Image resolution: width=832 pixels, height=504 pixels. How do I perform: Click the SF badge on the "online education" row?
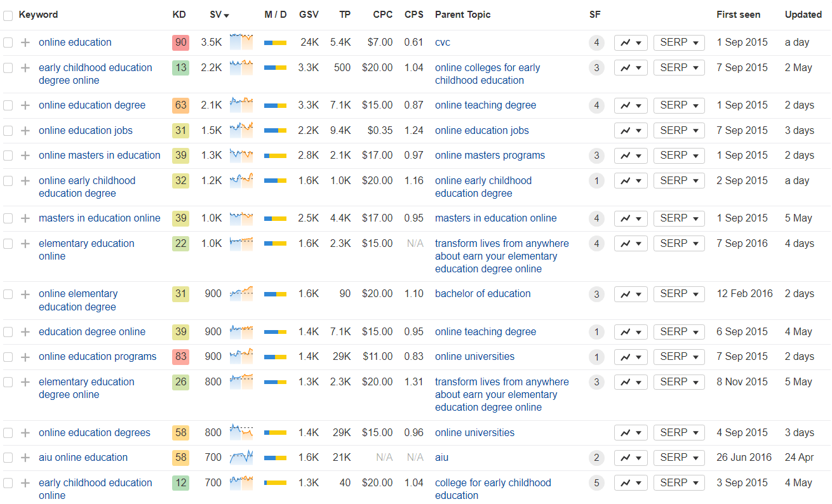coord(596,42)
